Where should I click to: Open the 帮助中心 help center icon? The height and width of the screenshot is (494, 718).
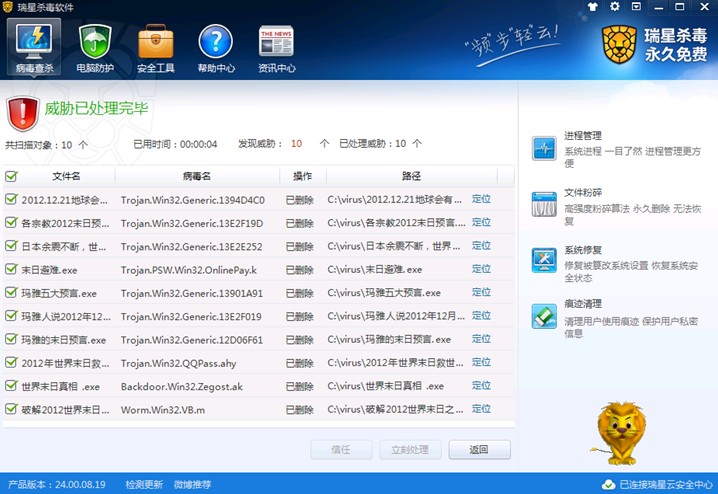(x=216, y=46)
